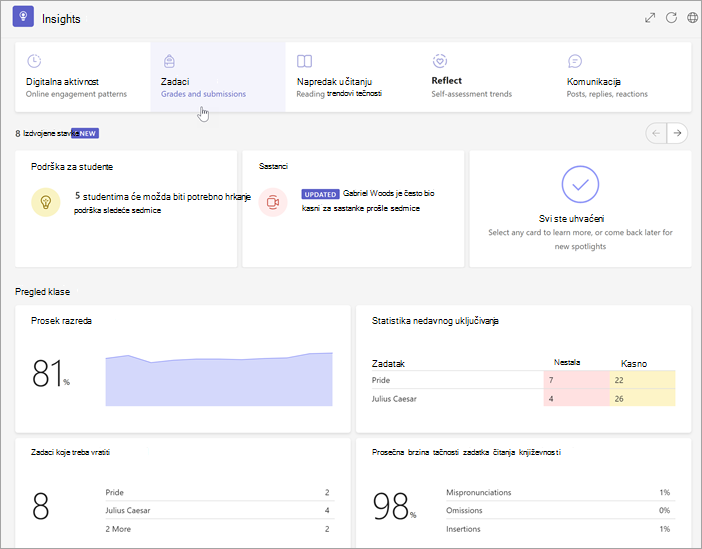Screen dimensions: 702x549
Task: Open the Reflect self-assessment trends tab
Action: click(488, 77)
